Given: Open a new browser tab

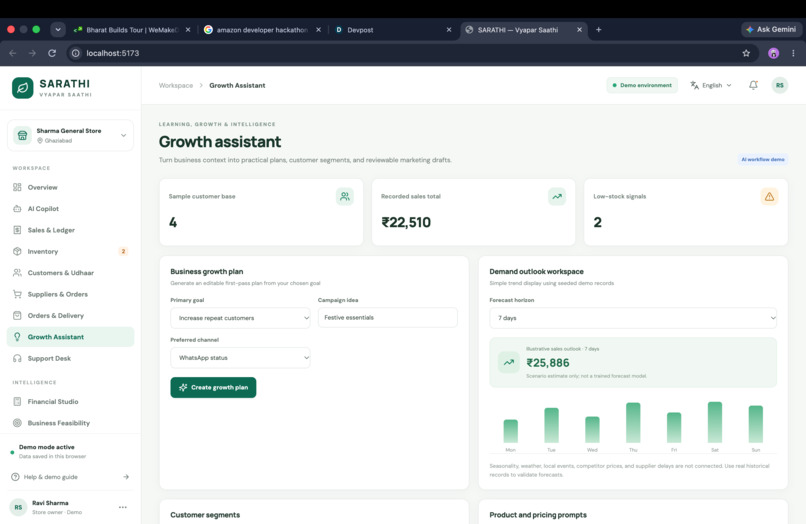Looking at the screenshot, I should tap(598, 30).
